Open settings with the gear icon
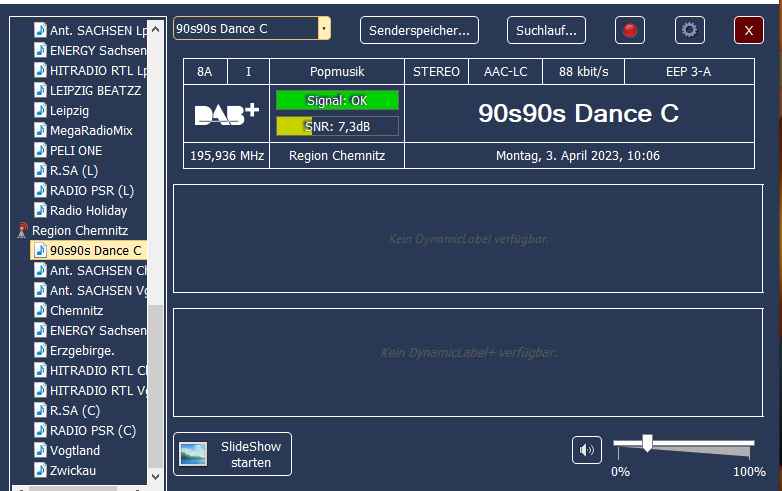 pyautogui.click(x=689, y=30)
